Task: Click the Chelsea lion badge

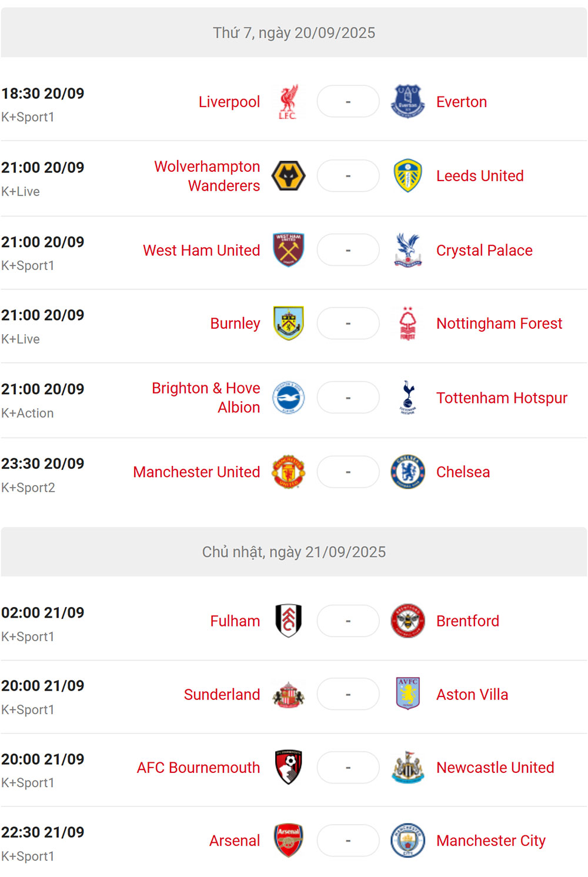Action: click(x=407, y=472)
